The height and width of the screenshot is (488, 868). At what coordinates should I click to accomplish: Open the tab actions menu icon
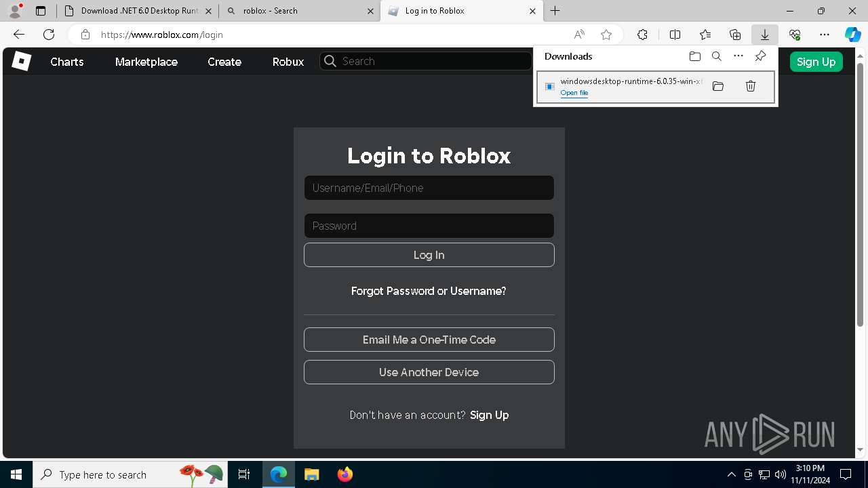pyautogui.click(x=41, y=11)
